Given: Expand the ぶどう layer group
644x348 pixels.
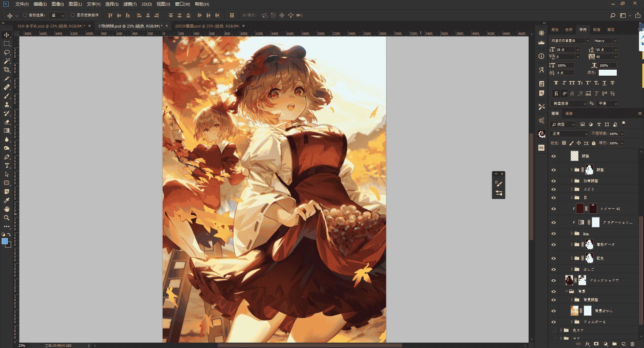Looking at the screenshot, I should coord(572,189).
